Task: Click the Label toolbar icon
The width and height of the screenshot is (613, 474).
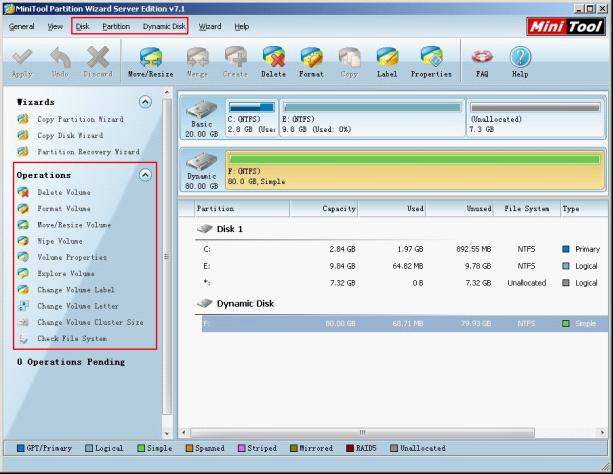Action: coord(387,63)
